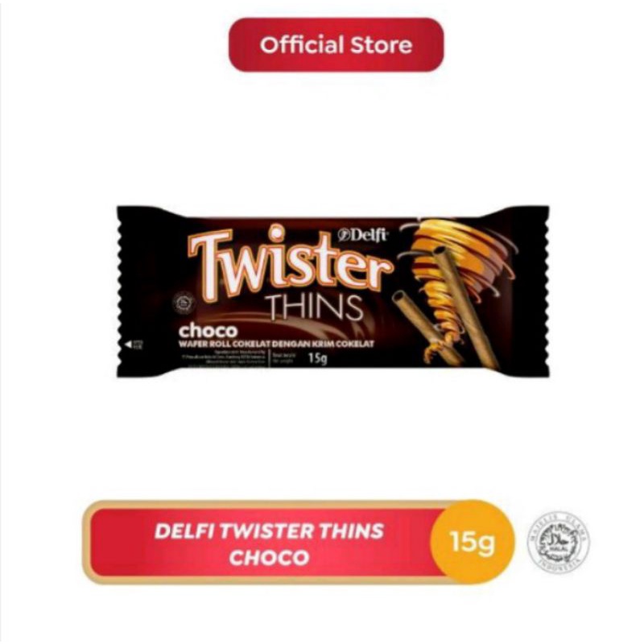644x644 pixels.
Task: Click the Official Store badge
Action: point(336,45)
